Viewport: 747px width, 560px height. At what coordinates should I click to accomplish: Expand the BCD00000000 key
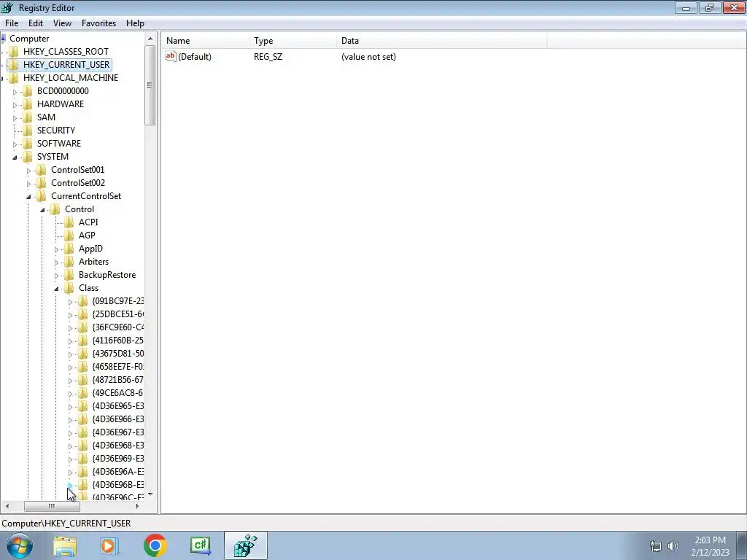15,91
